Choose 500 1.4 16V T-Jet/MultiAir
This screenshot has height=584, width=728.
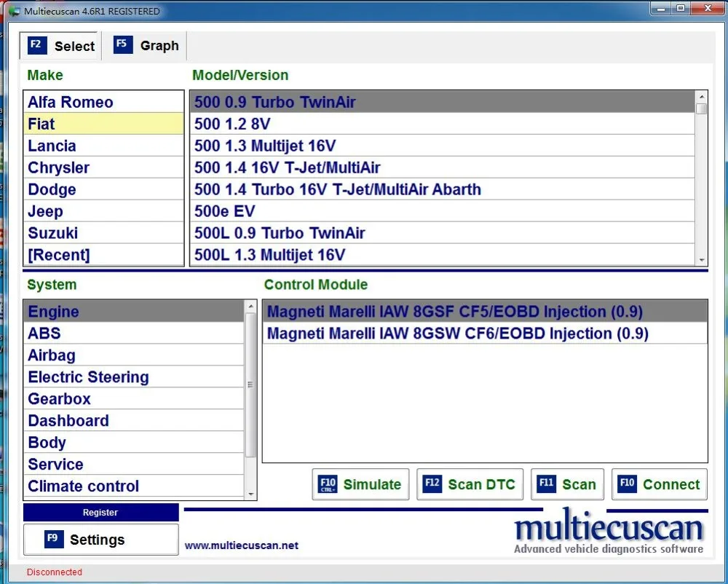443,167
